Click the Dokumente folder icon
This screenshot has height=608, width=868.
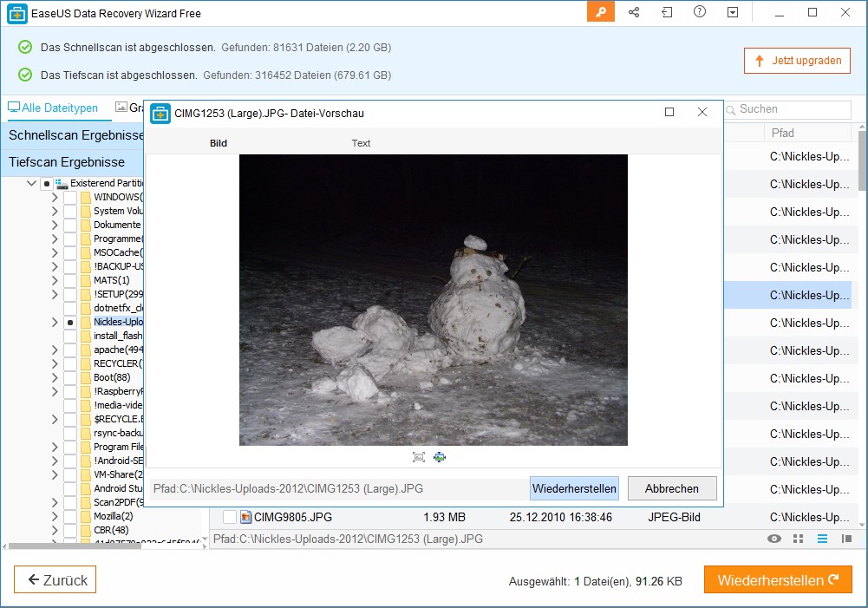click(85, 225)
